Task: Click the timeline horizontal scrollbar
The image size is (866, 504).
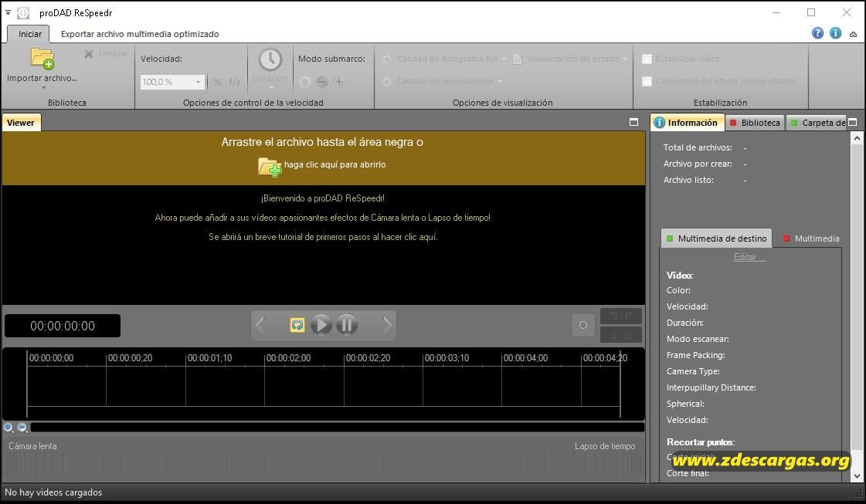Action: point(338,427)
